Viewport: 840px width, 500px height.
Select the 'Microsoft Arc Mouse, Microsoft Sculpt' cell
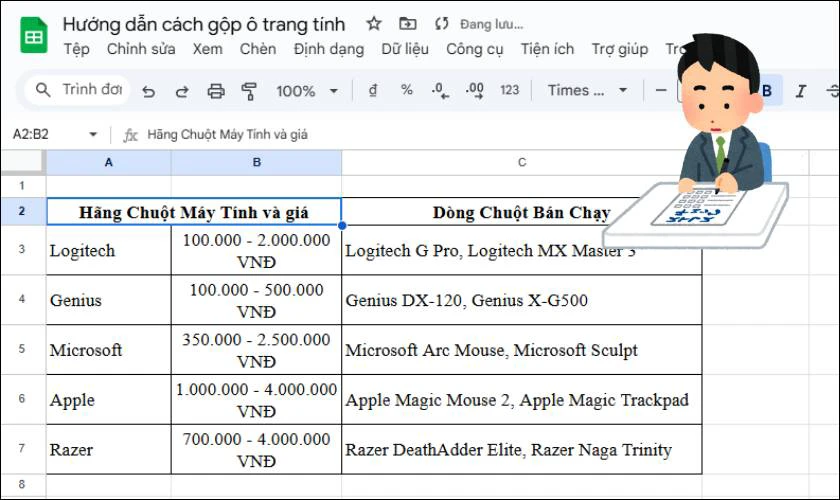click(522, 350)
